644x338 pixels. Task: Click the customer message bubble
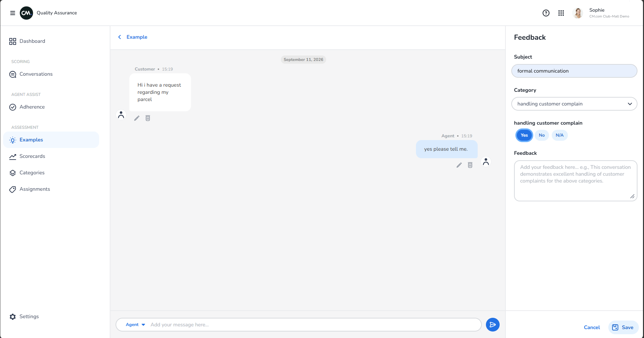point(160,92)
